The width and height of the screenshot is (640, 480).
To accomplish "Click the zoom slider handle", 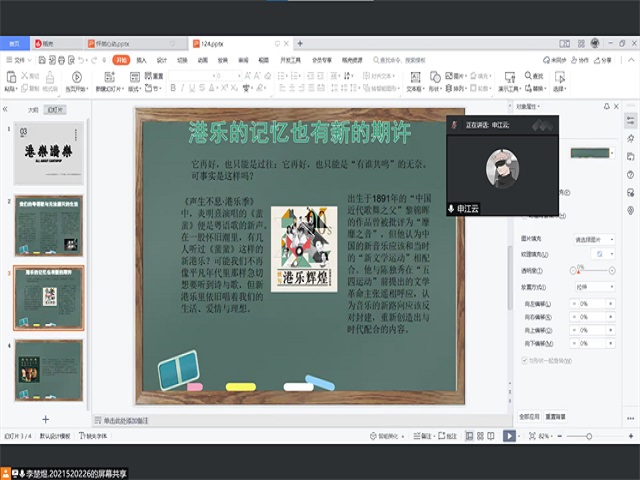I will click(x=589, y=436).
